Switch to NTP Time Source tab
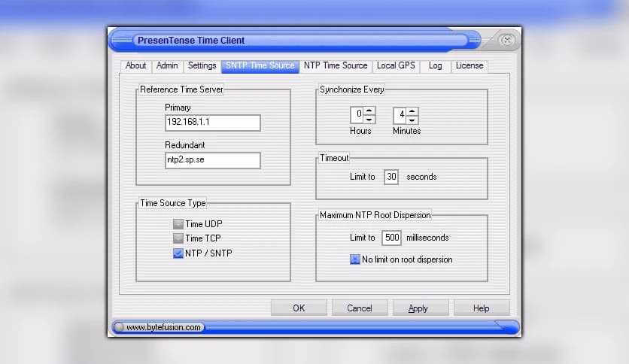This screenshot has width=629, height=364. (x=336, y=65)
